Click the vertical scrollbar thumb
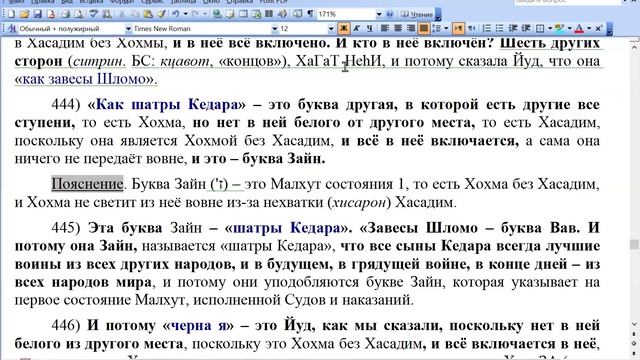The height and width of the screenshot is (360, 640). tap(634, 244)
